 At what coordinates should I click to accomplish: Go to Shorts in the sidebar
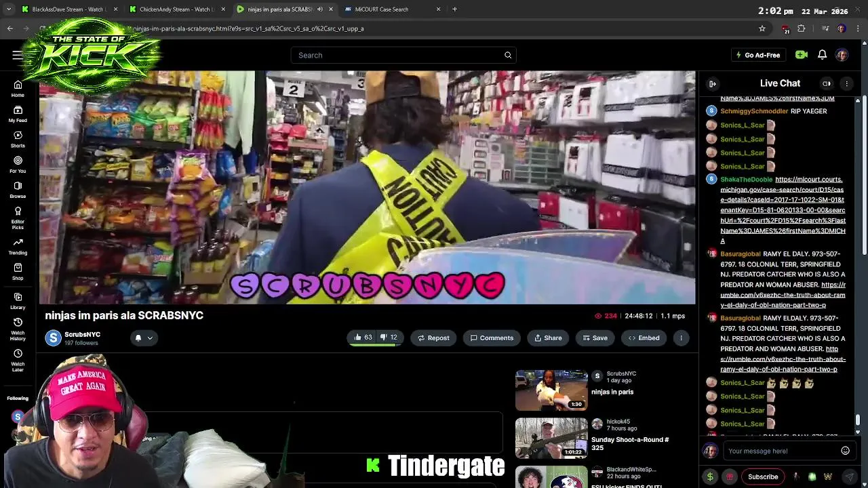pyautogui.click(x=18, y=139)
